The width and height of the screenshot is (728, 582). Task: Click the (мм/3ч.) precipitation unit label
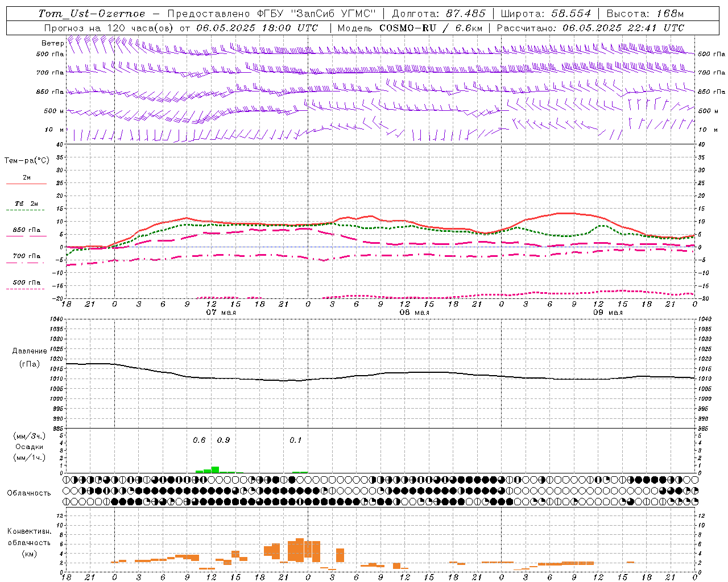point(29,436)
